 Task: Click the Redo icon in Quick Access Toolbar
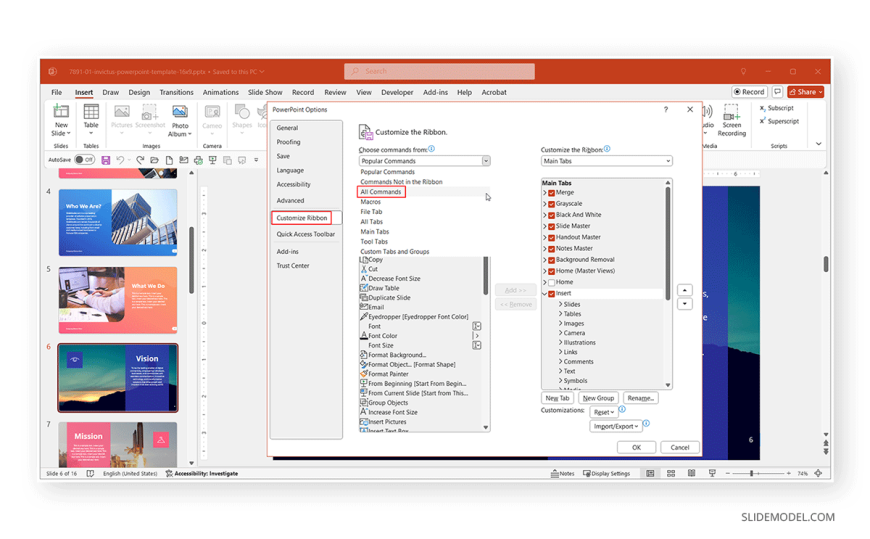pos(140,160)
